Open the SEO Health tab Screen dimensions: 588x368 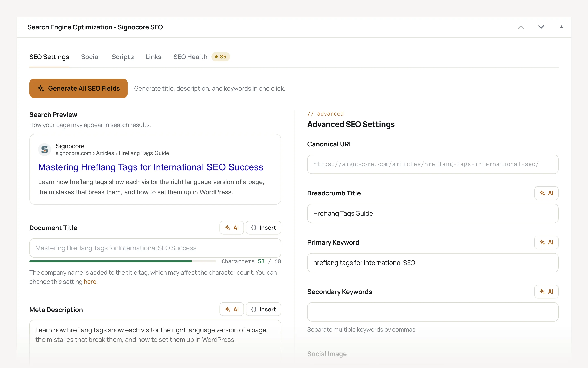[x=190, y=57]
